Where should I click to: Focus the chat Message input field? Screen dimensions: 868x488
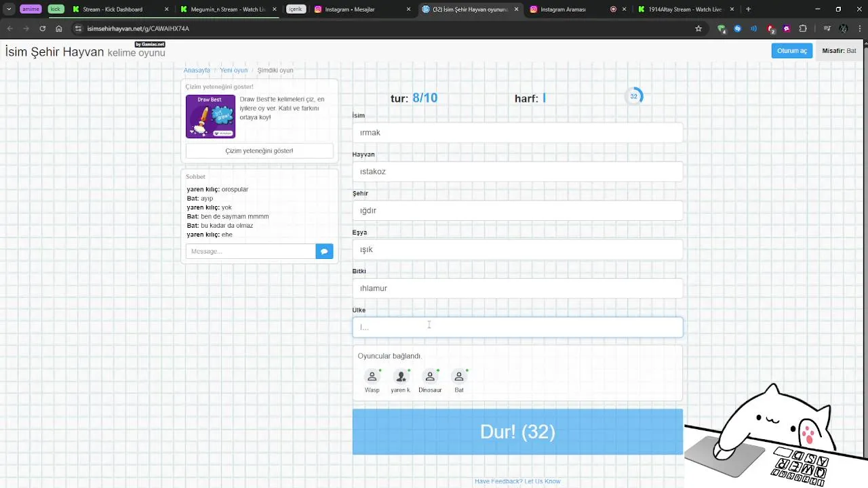pos(251,251)
